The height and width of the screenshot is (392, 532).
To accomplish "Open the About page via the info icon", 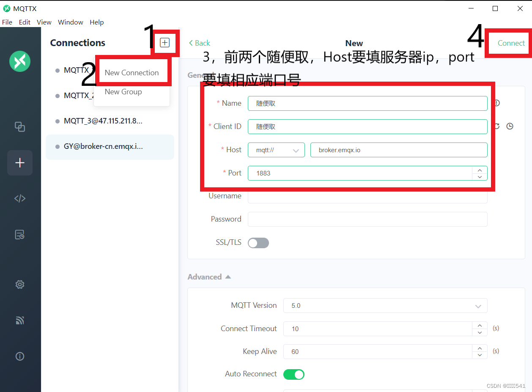I will [20, 356].
